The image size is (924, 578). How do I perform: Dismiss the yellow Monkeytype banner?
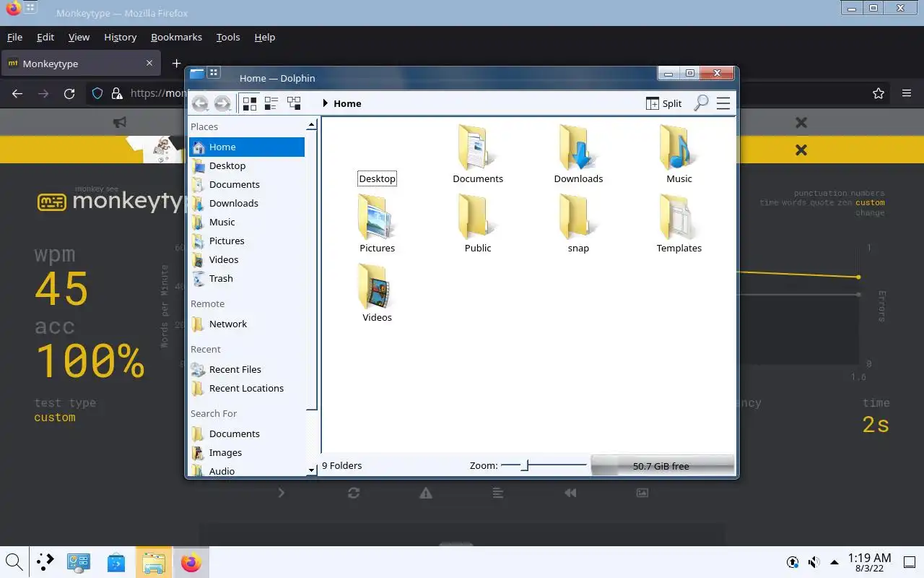[801, 150]
